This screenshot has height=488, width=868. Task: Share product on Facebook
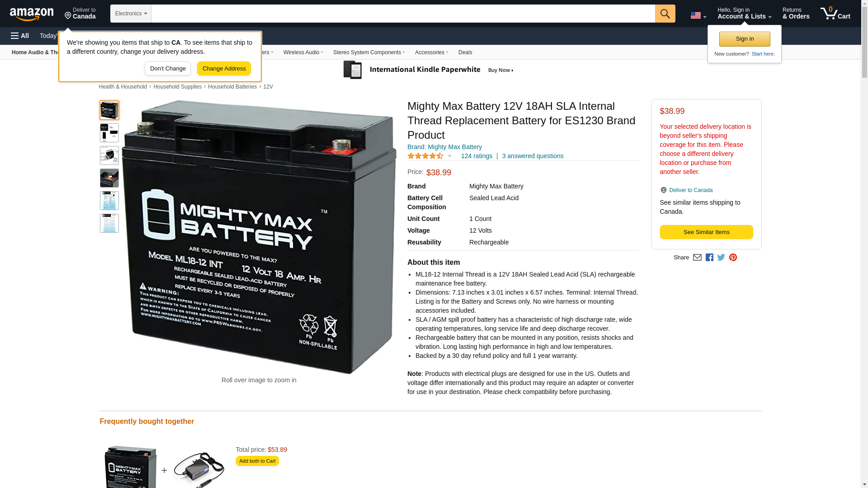tap(709, 258)
